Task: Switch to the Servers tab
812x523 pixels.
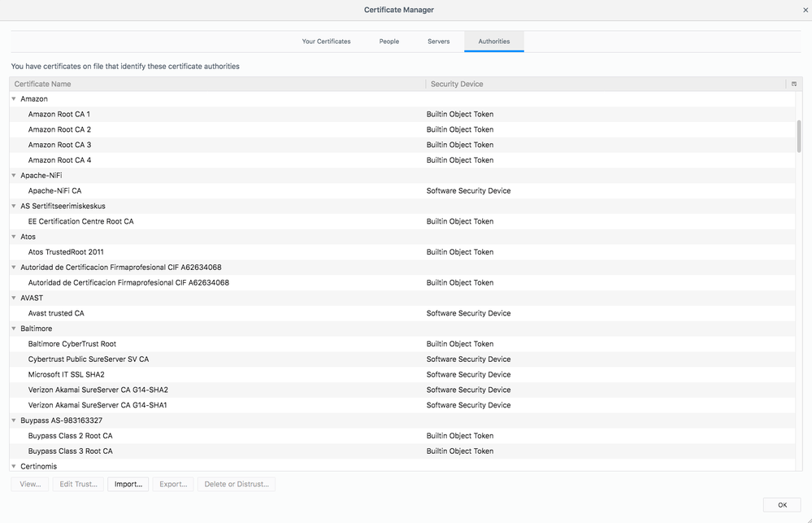Action: pyautogui.click(x=439, y=41)
